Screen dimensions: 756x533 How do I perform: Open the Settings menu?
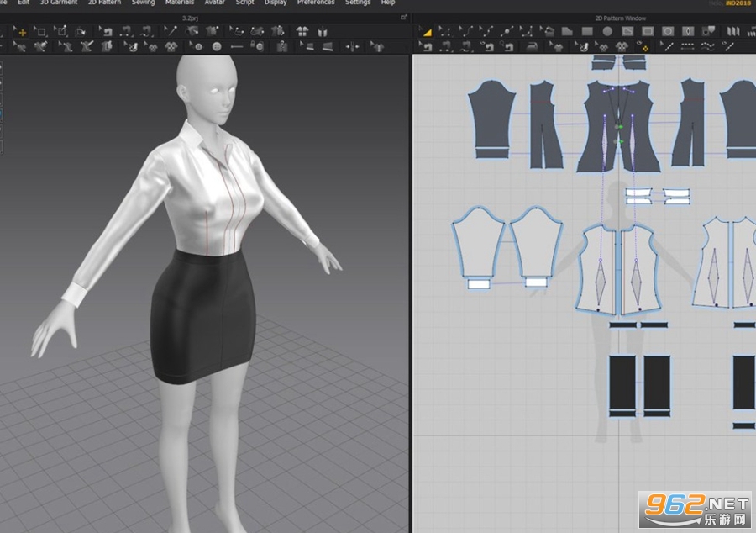point(358,3)
